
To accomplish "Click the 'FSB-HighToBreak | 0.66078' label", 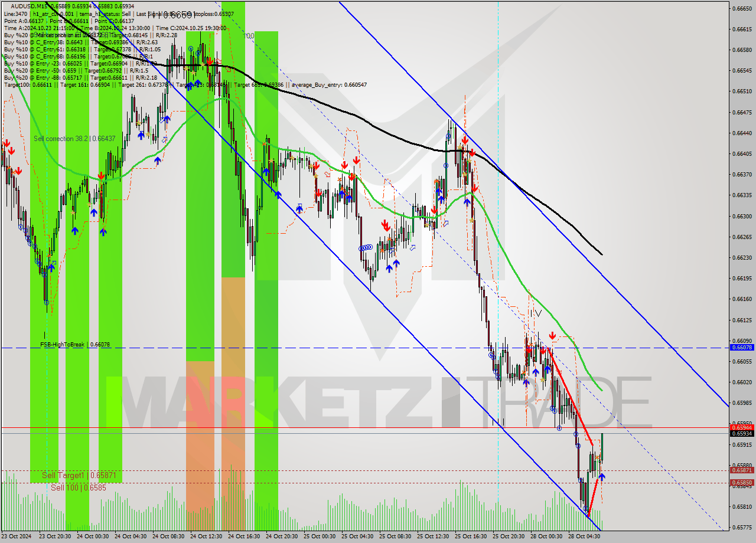I will tap(75, 344).
